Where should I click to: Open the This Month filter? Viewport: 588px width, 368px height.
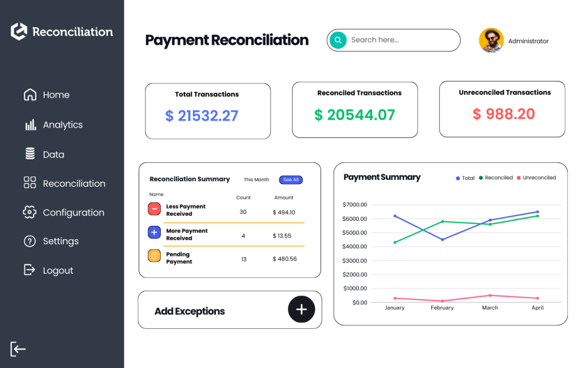tap(256, 179)
